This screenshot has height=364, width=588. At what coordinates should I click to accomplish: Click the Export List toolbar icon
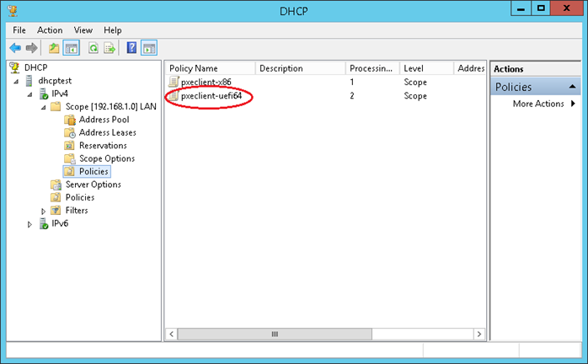(x=110, y=48)
